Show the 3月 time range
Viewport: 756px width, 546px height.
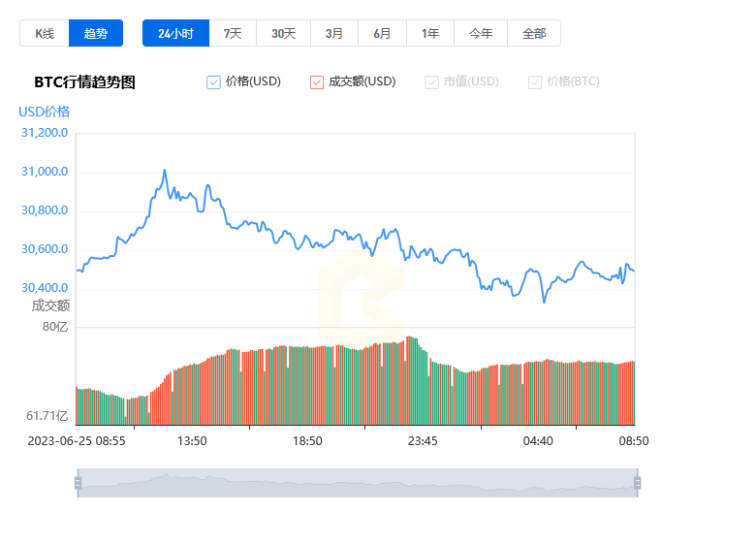click(x=334, y=33)
